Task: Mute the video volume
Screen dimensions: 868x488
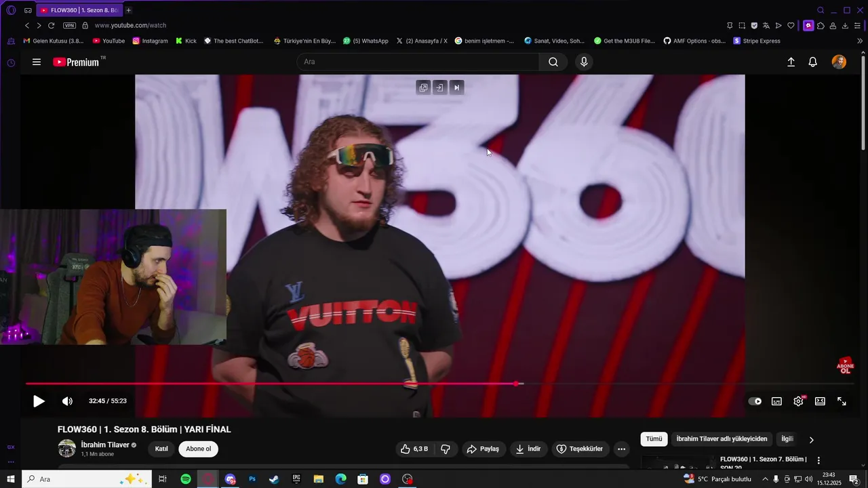Action: [x=67, y=401]
